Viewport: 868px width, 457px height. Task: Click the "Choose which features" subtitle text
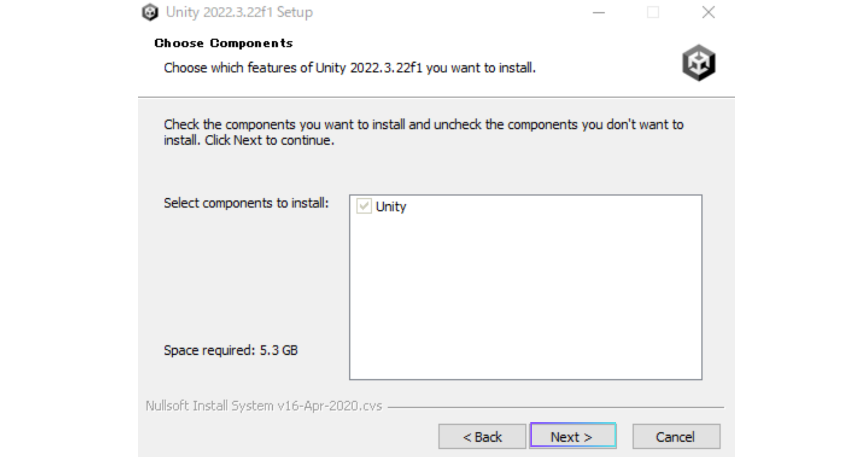tap(349, 68)
